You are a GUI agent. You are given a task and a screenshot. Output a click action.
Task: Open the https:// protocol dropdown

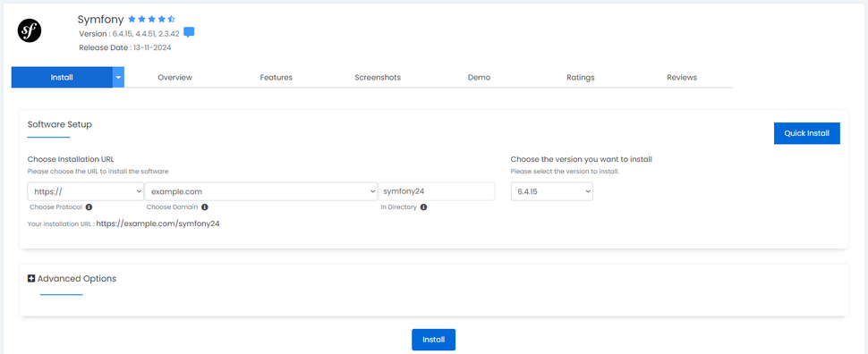(86, 191)
